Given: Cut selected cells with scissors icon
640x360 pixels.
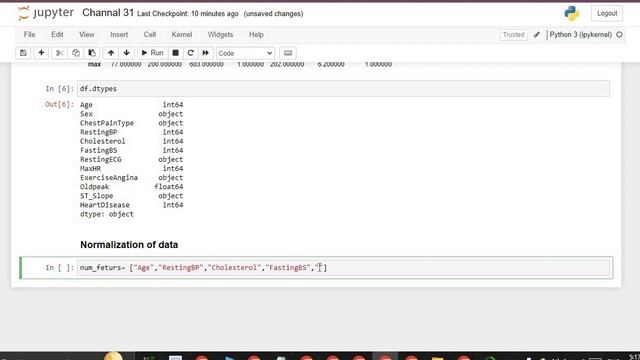Looking at the screenshot, I should tap(59, 53).
